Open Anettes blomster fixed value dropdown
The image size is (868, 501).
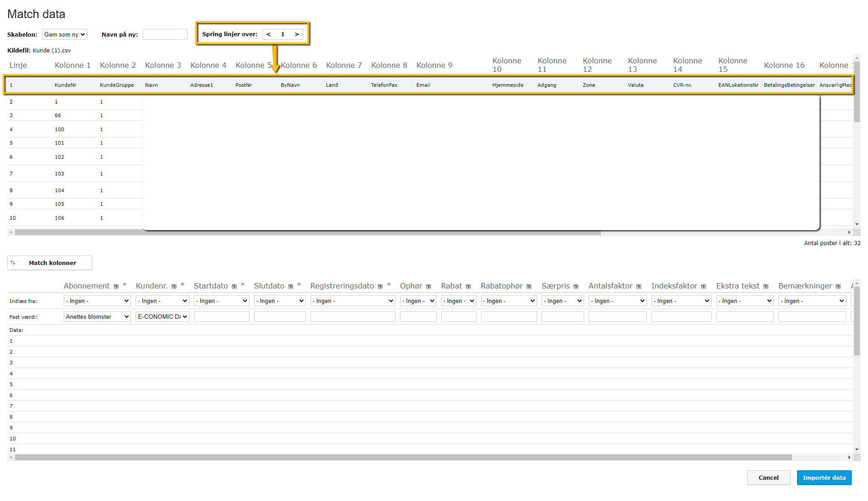(x=97, y=317)
